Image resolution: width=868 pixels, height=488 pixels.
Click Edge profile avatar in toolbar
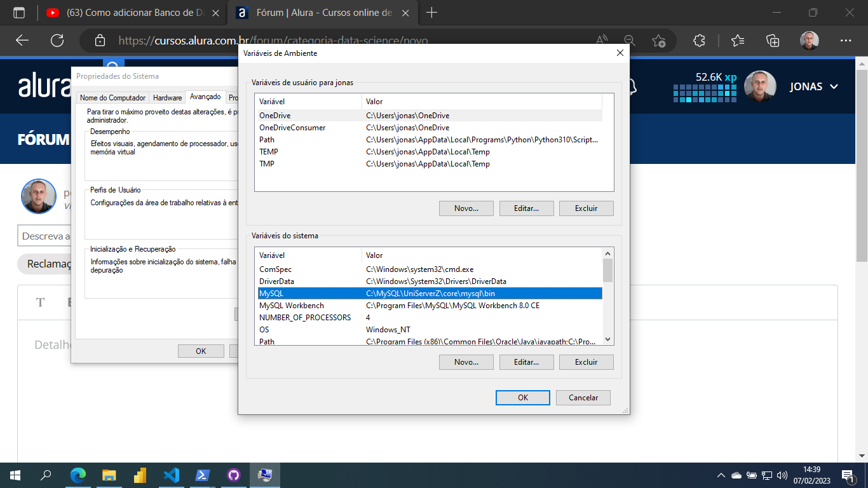tap(809, 41)
